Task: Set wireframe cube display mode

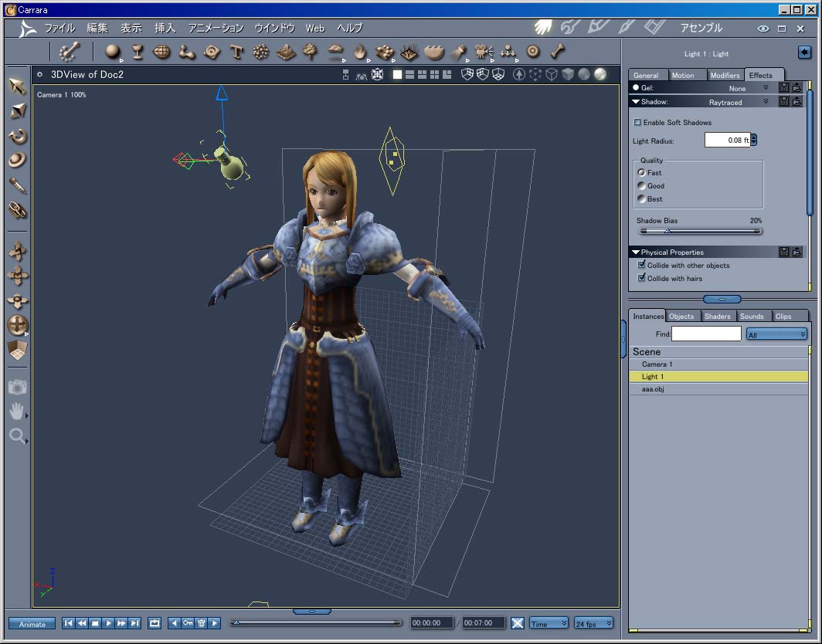Action: [x=552, y=74]
